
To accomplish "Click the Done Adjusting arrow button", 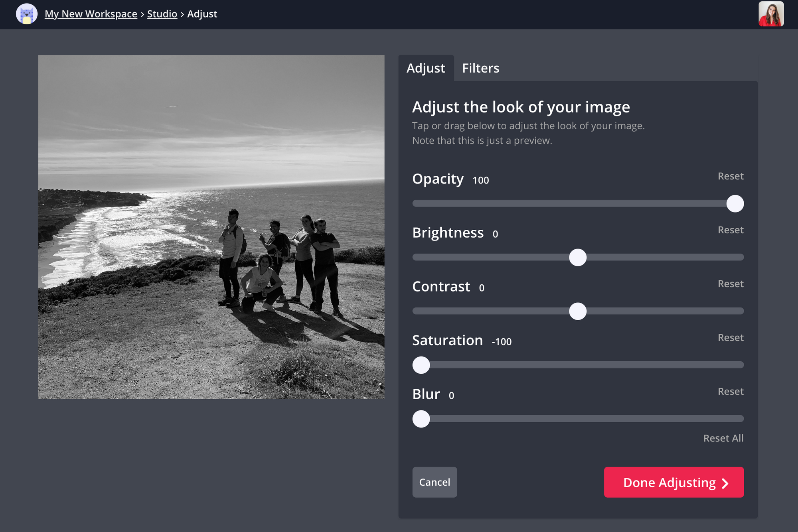I will pyautogui.click(x=674, y=482).
